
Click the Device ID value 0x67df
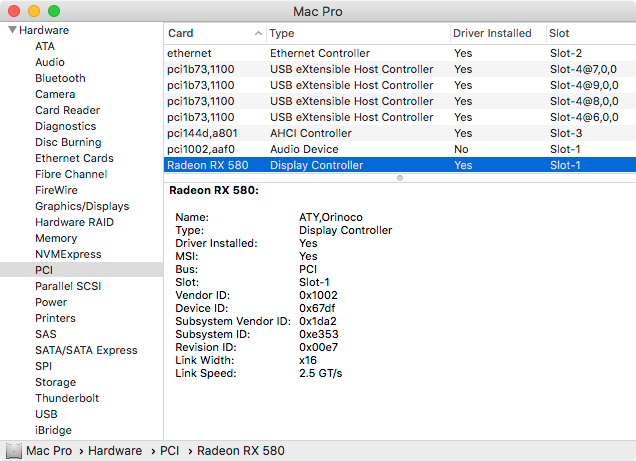pyautogui.click(x=317, y=308)
